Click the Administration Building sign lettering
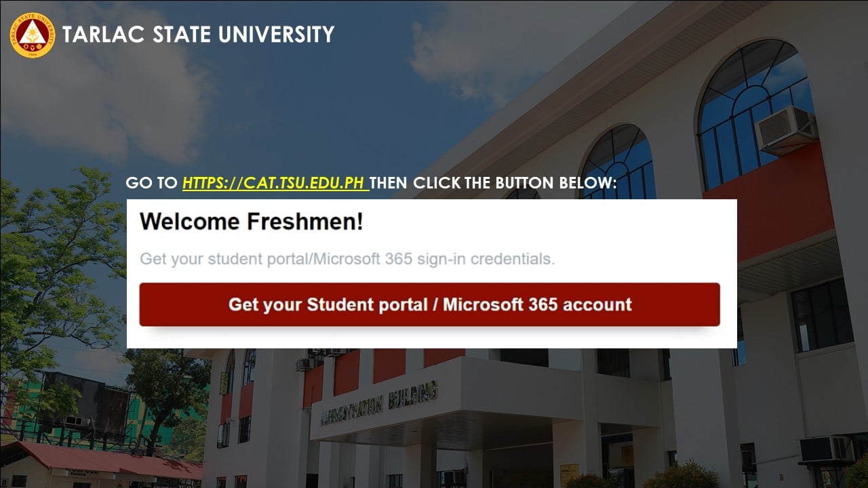Image resolution: width=868 pixels, height=488 pixels. coord(378,404)
